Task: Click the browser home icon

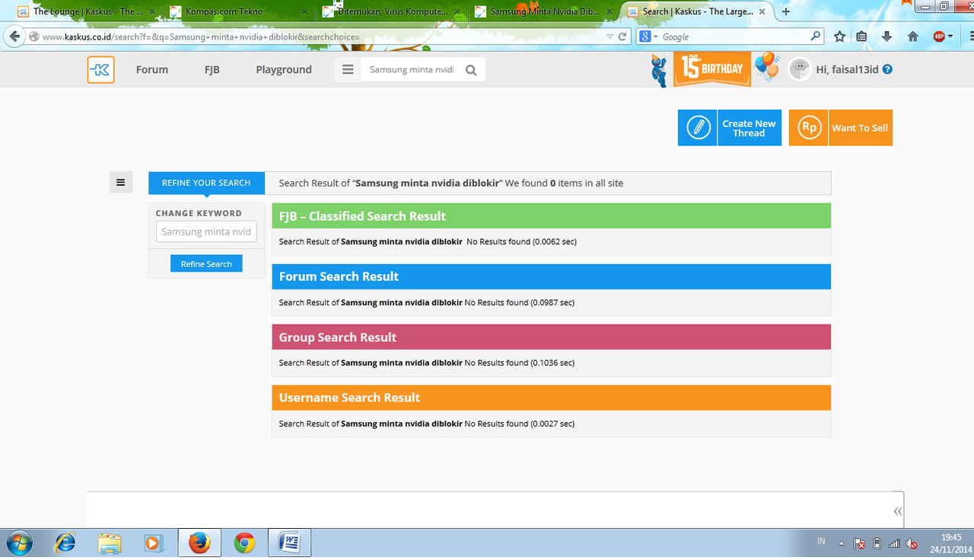Action: click(913, 37)
